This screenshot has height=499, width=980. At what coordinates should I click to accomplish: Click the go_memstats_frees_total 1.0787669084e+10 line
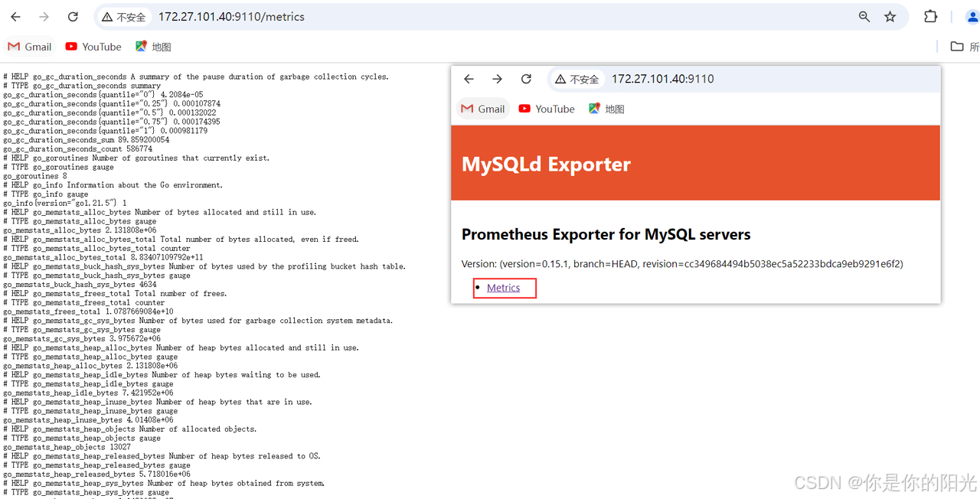click(x=90, y=311)
